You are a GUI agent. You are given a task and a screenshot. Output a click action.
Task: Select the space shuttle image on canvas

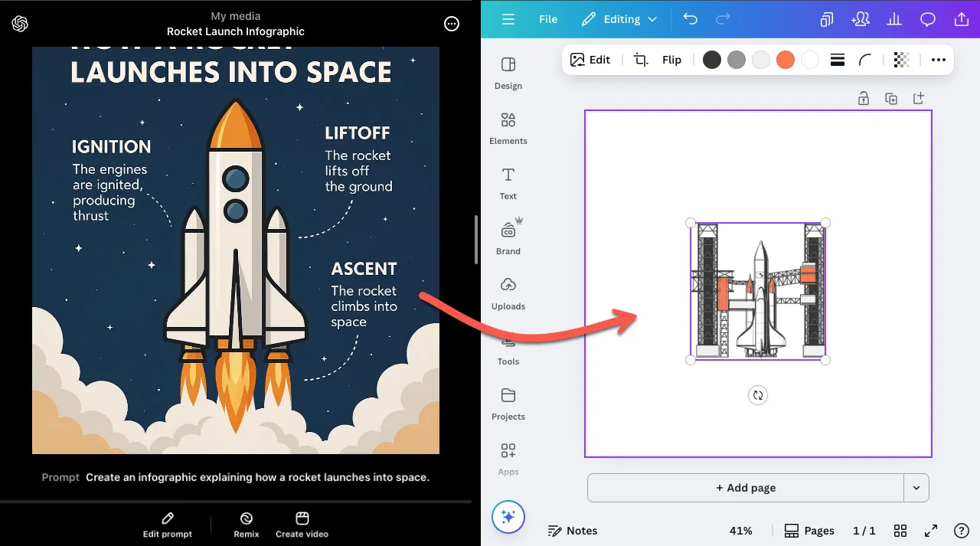[758, 291]
